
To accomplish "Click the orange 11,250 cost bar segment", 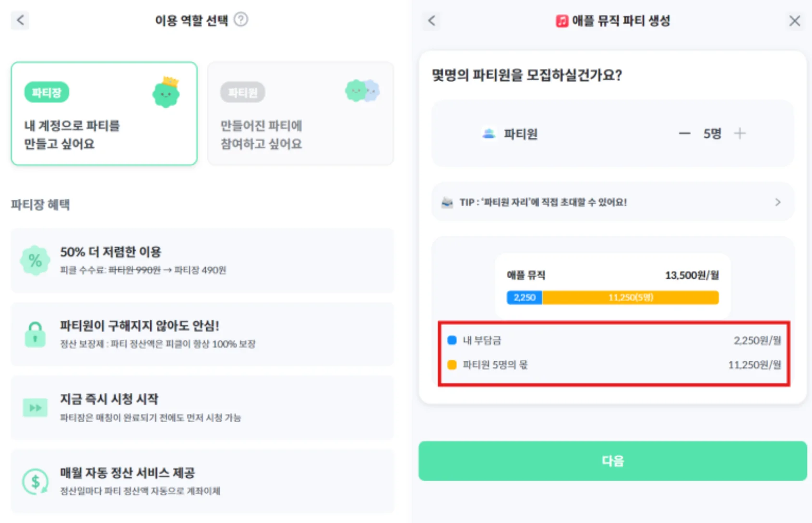I will (x=631, y=298).
